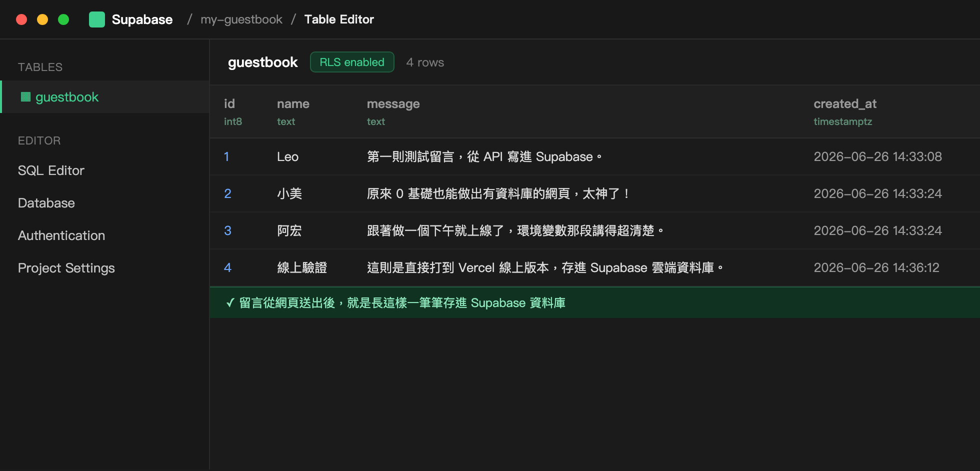Open SQL Editor from the sidebar
This screenshot has width=980, height=471.
click(51, 170)
